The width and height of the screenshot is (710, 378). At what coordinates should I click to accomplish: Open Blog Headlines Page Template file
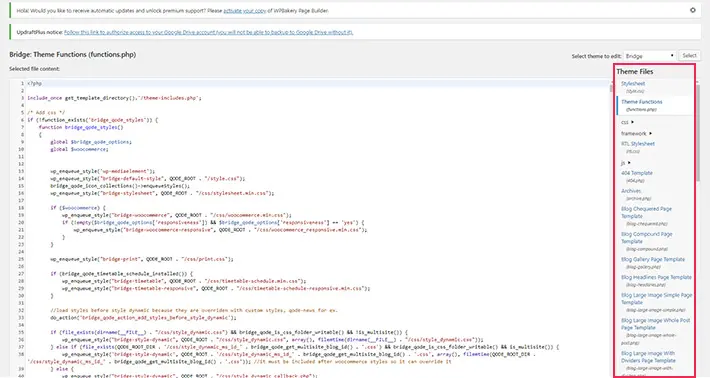[656, 277]
